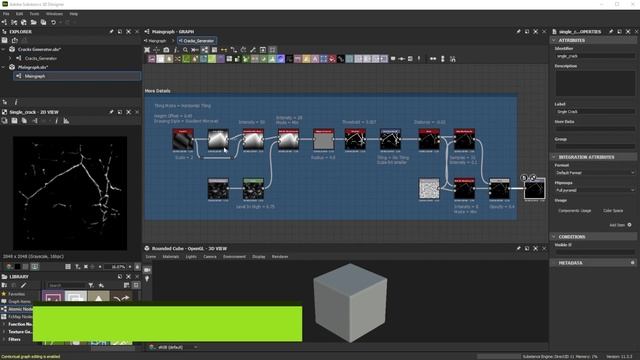Collapse the INTEGRATION ATTRIBUTES section
This screenshot has width=640, height=360.
554,157
